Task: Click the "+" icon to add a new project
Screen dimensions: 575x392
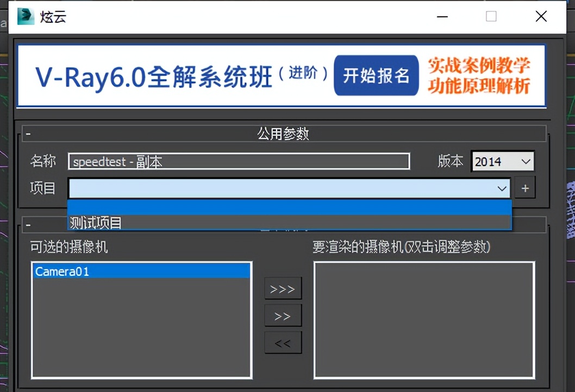Action: (525, 187)
